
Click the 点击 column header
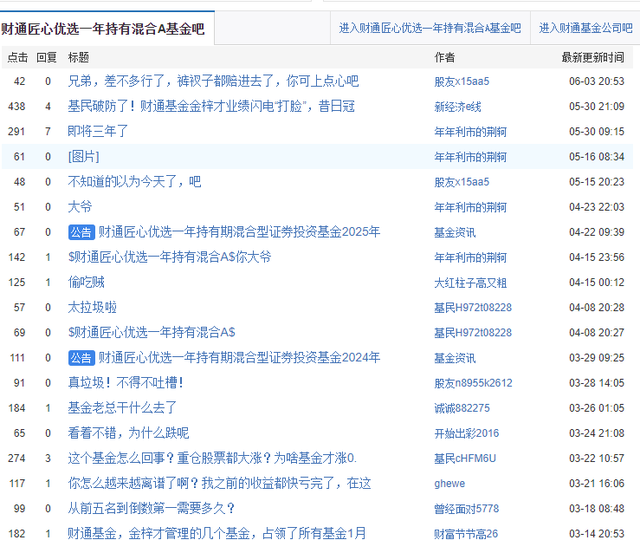point(18,58)
